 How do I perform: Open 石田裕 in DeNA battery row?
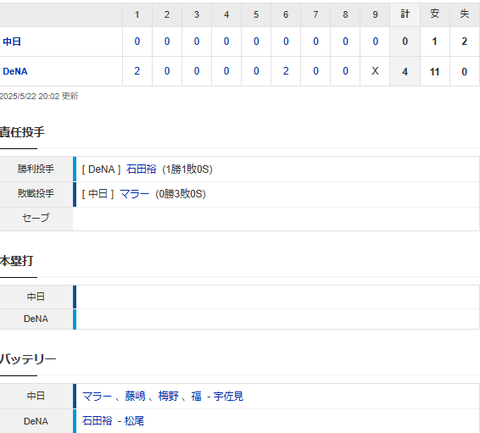click(97, 421)
